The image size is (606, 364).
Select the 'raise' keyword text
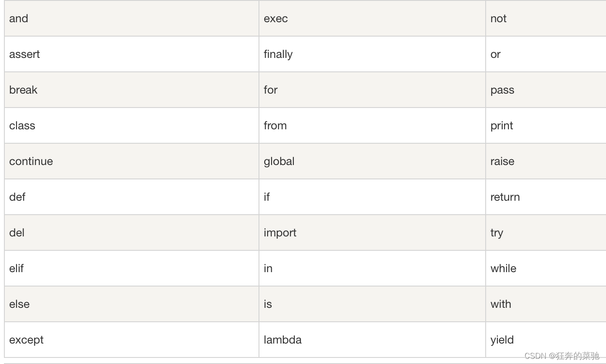coord(502,162)
